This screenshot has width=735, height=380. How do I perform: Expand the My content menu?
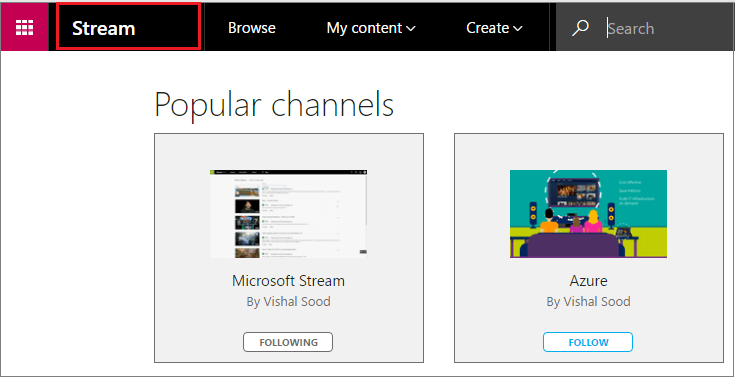coord(371,28)
